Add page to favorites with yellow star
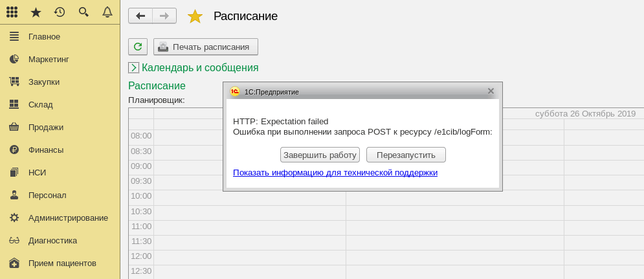 tap(195, 16)
